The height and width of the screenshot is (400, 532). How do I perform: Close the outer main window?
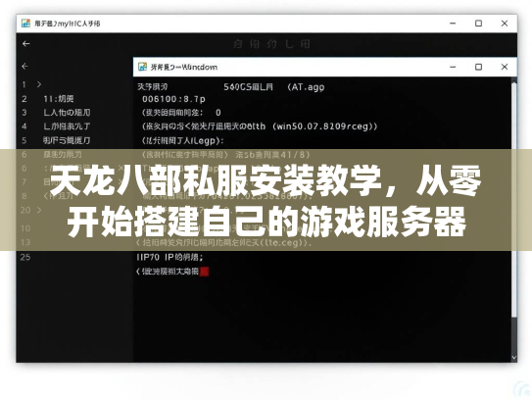pyautogui.click(x=505, y=24)
